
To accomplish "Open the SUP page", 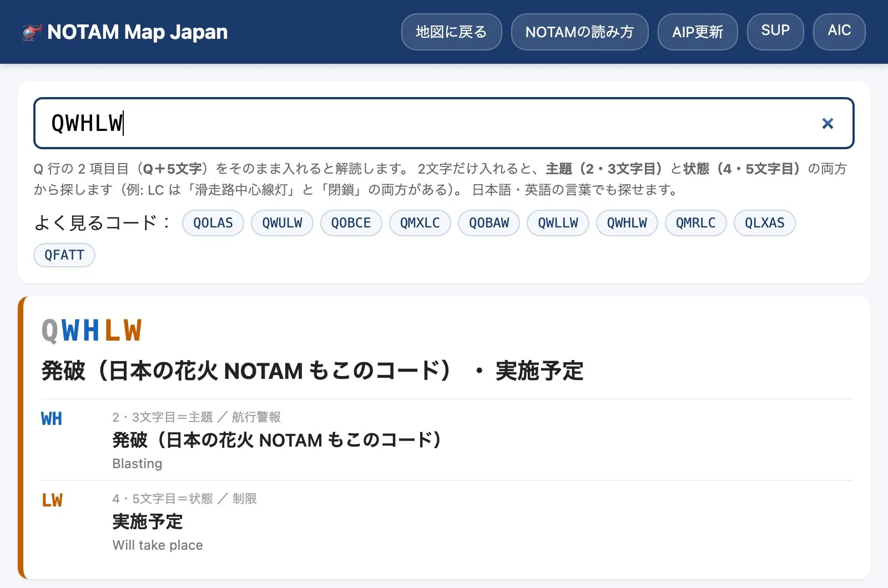I will click(x=775, y=32).
